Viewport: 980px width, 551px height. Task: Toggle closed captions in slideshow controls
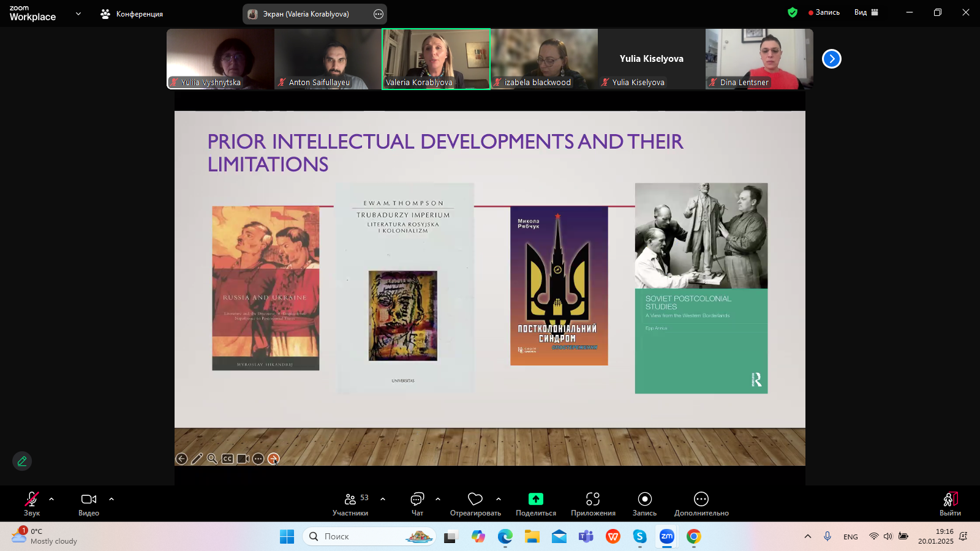point(227,459)
